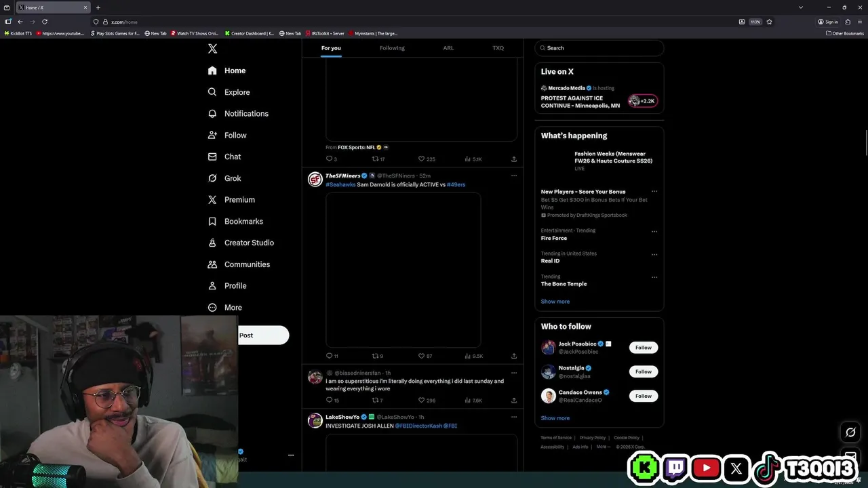Viewport: 868px width, 488px height.
Task: Follow Jack Posobiec
Action: pos(644,348)
